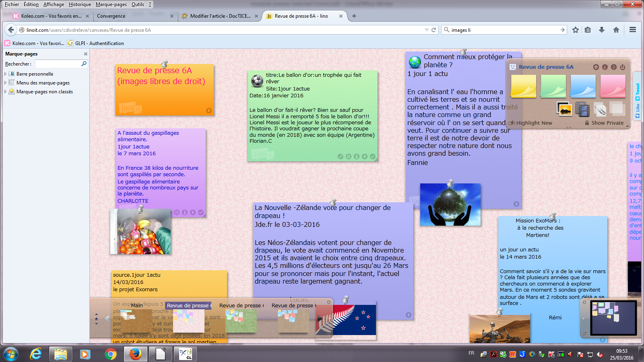
Task: Switch to the Koleo.com browser tab
Action: [x=51, y=16]
